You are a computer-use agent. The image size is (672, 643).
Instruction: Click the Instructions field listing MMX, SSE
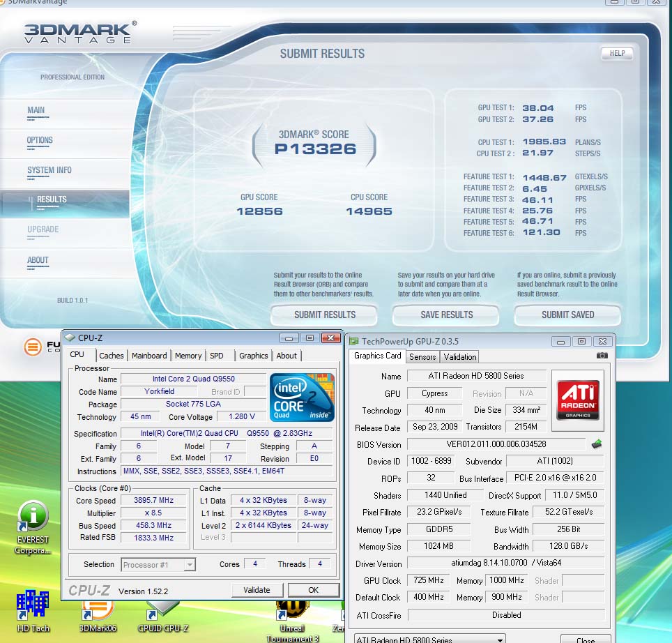tap(227, 471)
